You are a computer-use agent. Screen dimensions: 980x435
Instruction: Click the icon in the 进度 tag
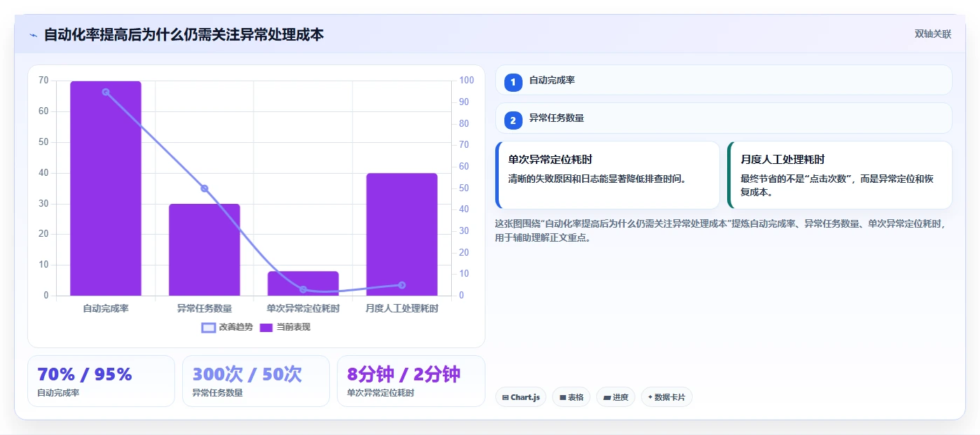point(607,397)
